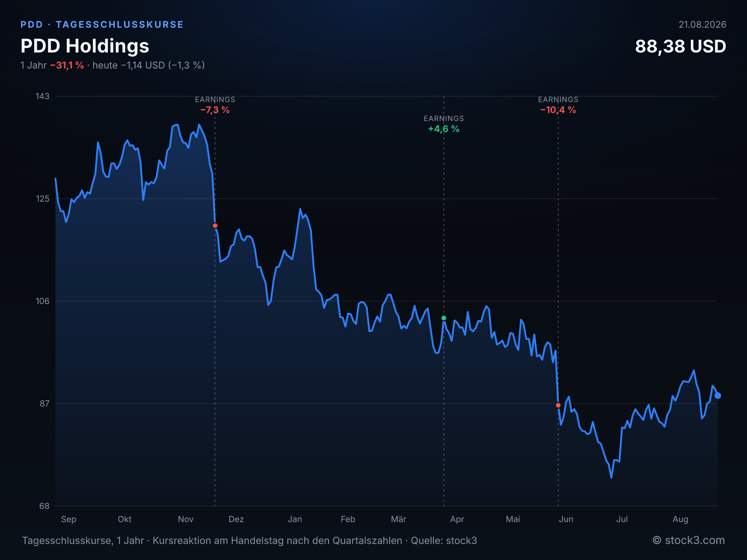Viewport: 747px width, 560px height.
Task: Click the "Jan" month label
Action: [x=295, y=519]
